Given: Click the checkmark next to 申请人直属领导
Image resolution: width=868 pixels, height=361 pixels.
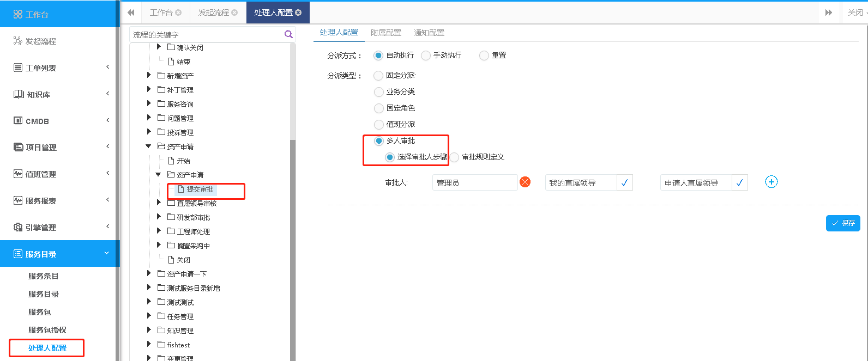Looking at the screenshot, I should click(x=739, y=183).
